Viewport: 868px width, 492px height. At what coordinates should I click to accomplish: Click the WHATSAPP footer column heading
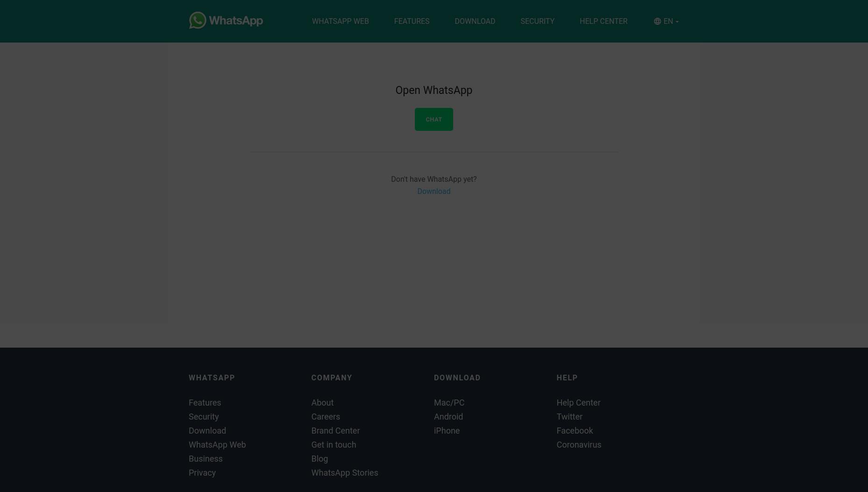pos(212,378)
